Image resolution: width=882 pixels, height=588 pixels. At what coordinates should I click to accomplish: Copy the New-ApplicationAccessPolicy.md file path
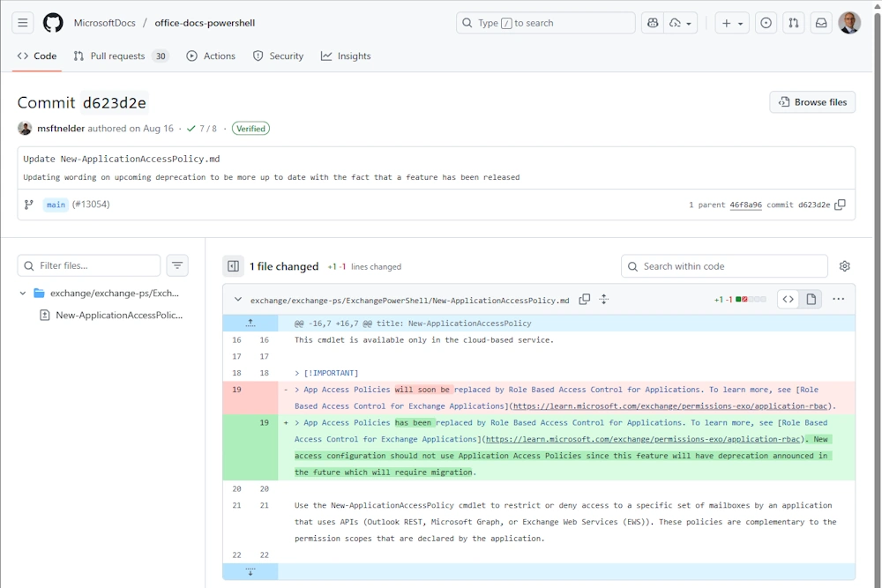tap(585, 300)
